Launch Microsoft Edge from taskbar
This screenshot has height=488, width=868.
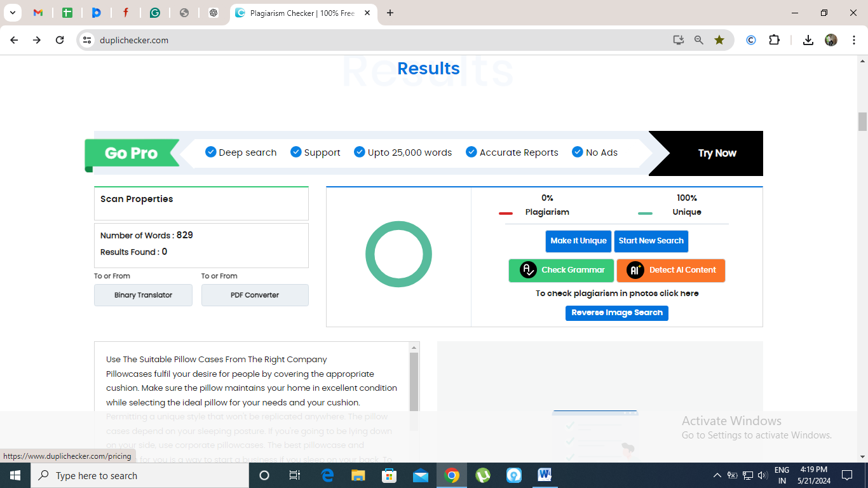tap(327, 475)
